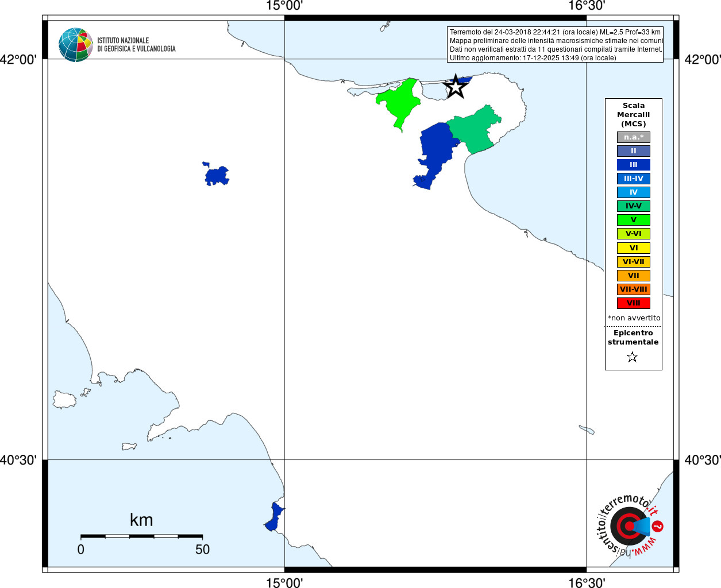721x588 pixels.
Task: Click the bottom 15°00' longitude label
Action: tap(284, 582)
